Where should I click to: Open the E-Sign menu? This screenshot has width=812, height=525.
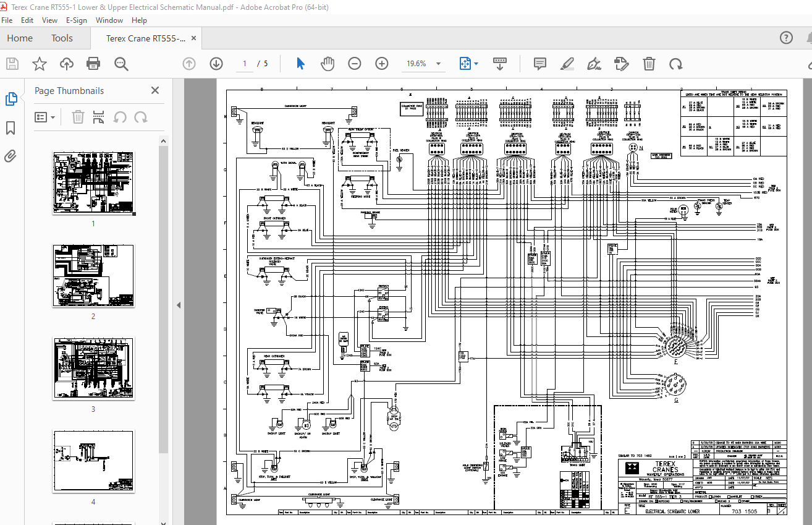[x=76, y=20]
